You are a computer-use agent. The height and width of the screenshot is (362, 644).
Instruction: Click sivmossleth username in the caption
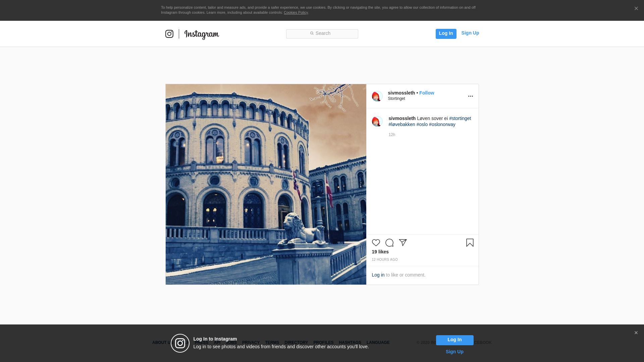(402, 118)
